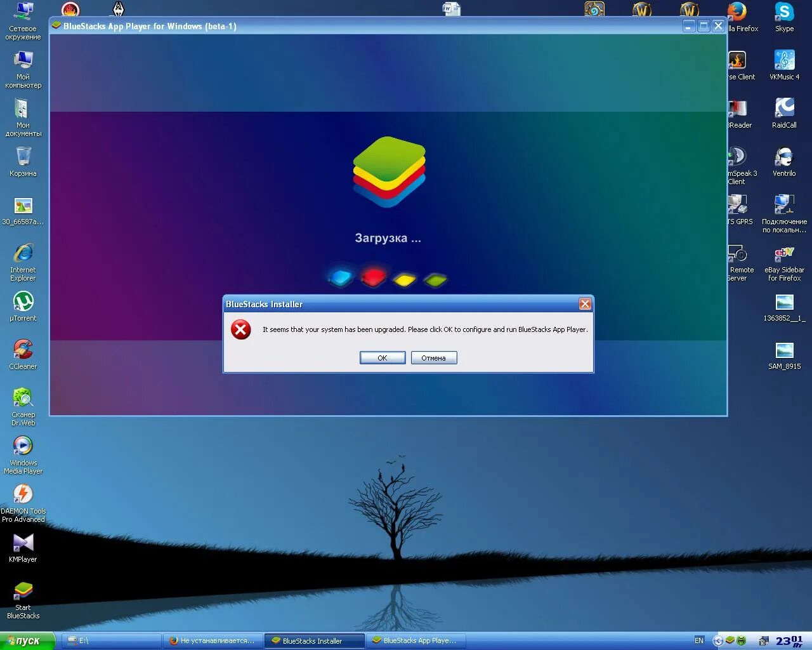Launch RaidCall desktop icon
812x650 pixels.
(785, 114)
